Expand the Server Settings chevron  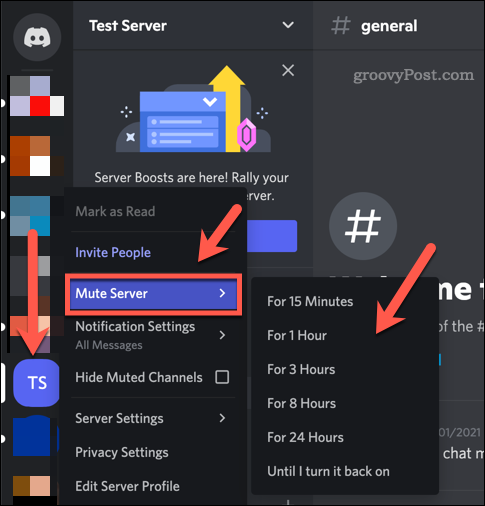pos(222,418)
